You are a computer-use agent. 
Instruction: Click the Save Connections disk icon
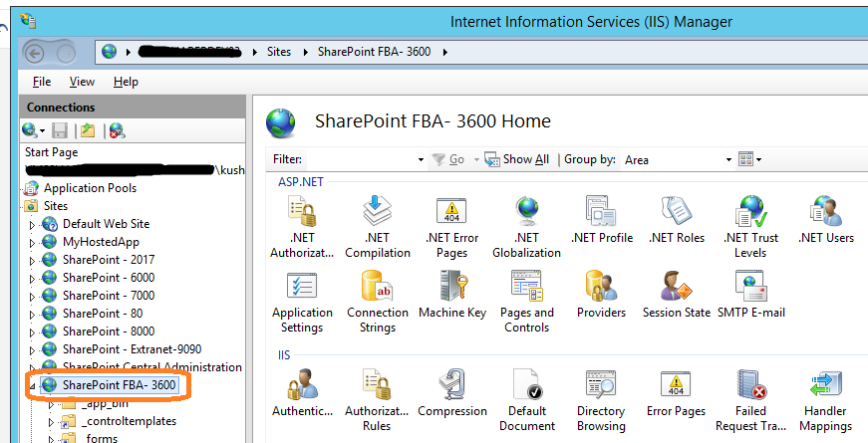click(x=60, y=130)
